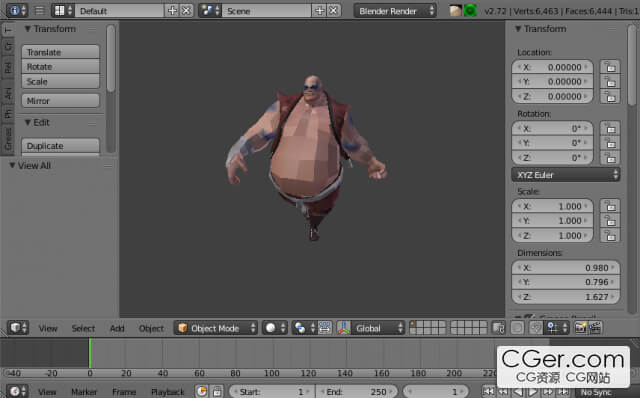640x398 pixels.
Task: Click the OpenGL render image icon
Action: [580, 328]
